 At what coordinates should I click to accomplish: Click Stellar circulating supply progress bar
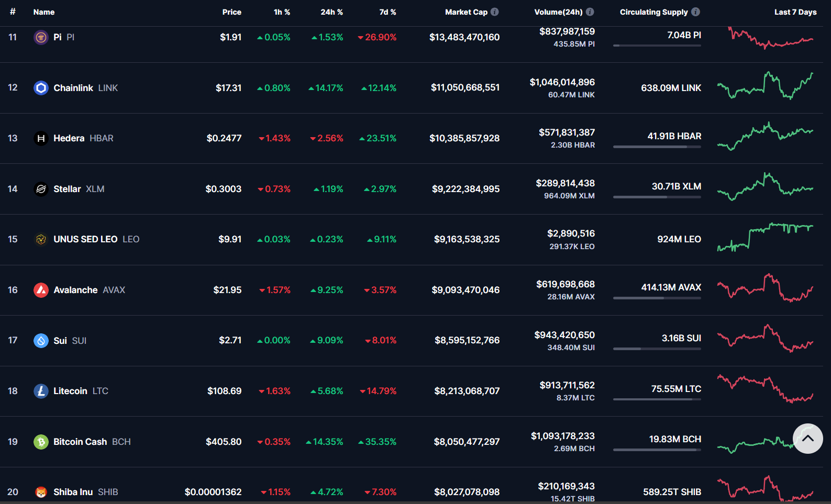click(x=657, y=197)
